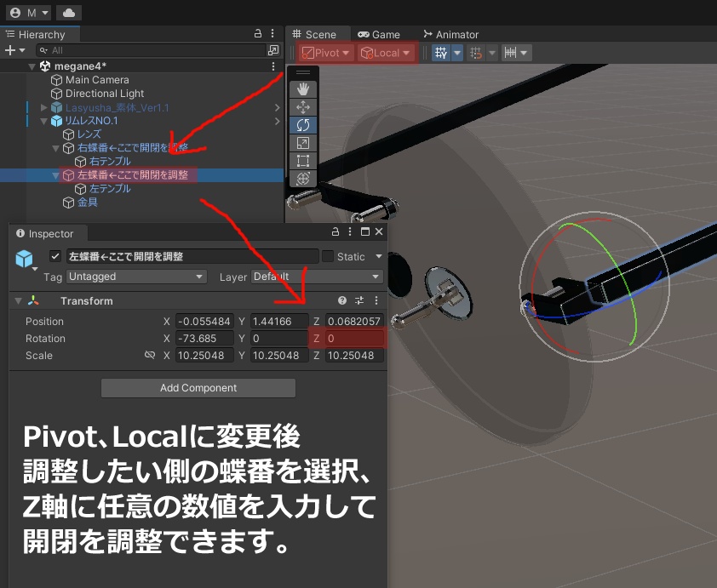Viewport: 717px width, 588px height.
Task: Toggle the object active checkbox
Action: (55, 256)
